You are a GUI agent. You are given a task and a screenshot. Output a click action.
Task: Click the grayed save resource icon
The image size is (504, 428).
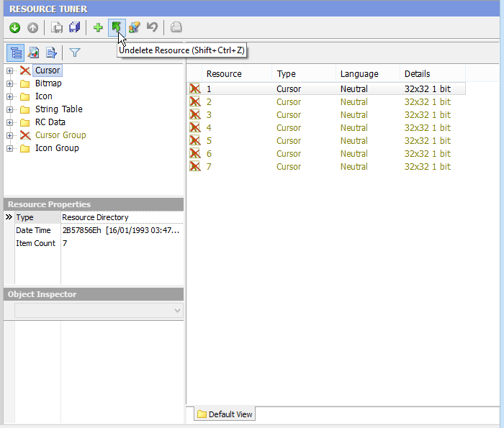coord(57,27)
